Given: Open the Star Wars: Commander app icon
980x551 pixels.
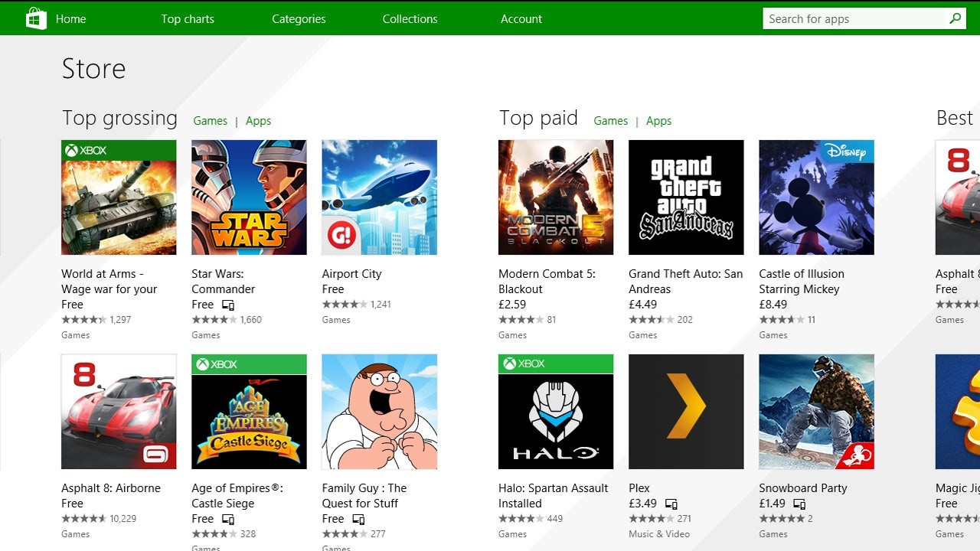Looking at the screenshot, I should (249, 197).
